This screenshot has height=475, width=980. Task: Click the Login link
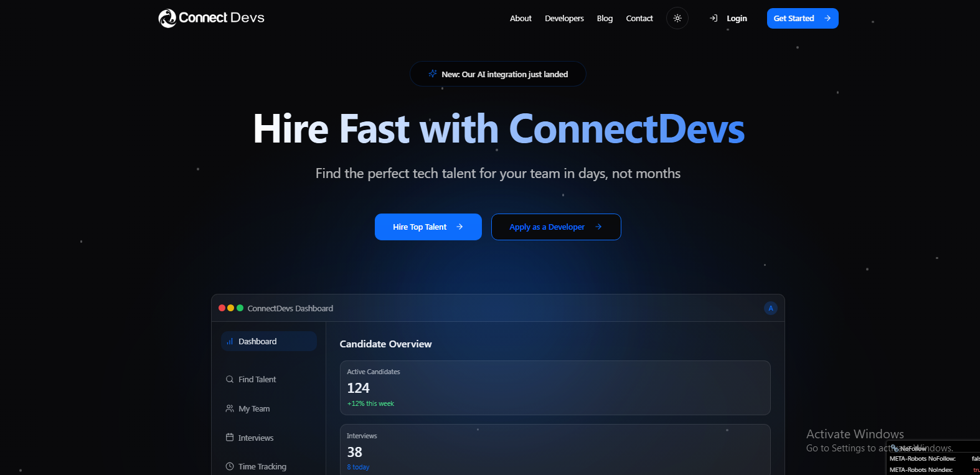(x=737, y=19)
